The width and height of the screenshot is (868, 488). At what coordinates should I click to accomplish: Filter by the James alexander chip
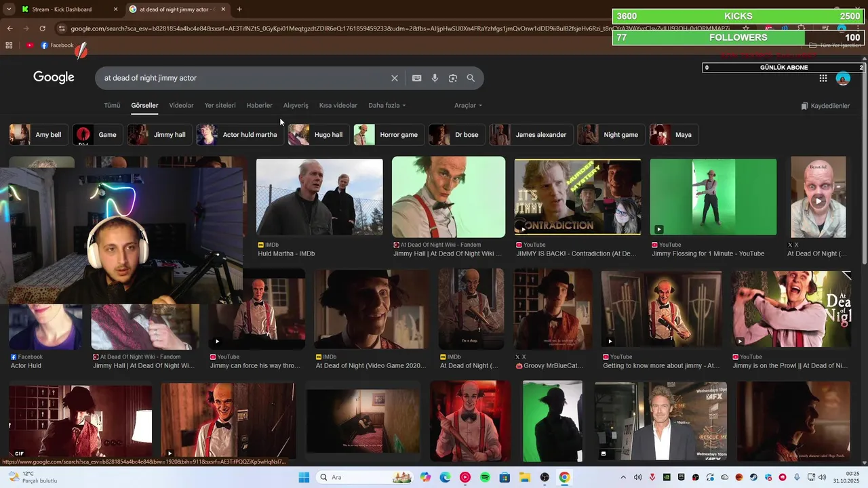[531, 135]
